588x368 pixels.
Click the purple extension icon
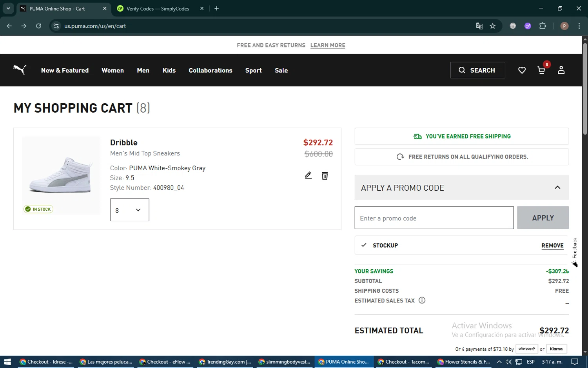[x=528, y=26]
